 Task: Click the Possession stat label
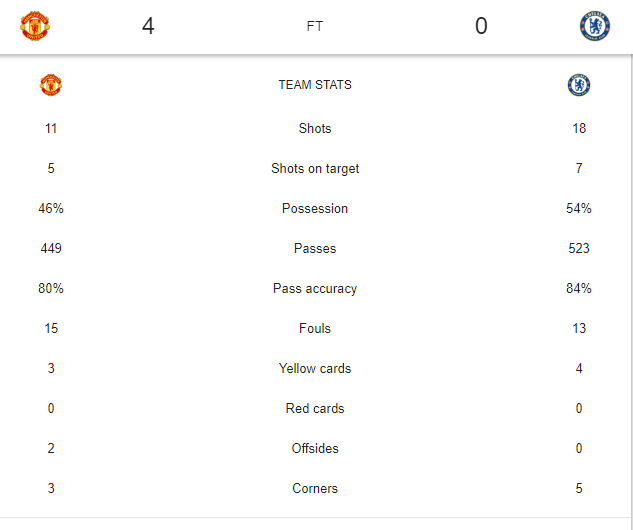click(315, 208)
